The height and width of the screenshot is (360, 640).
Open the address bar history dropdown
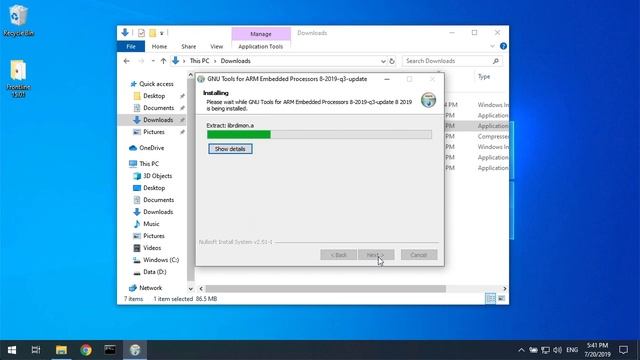point(383,61)
